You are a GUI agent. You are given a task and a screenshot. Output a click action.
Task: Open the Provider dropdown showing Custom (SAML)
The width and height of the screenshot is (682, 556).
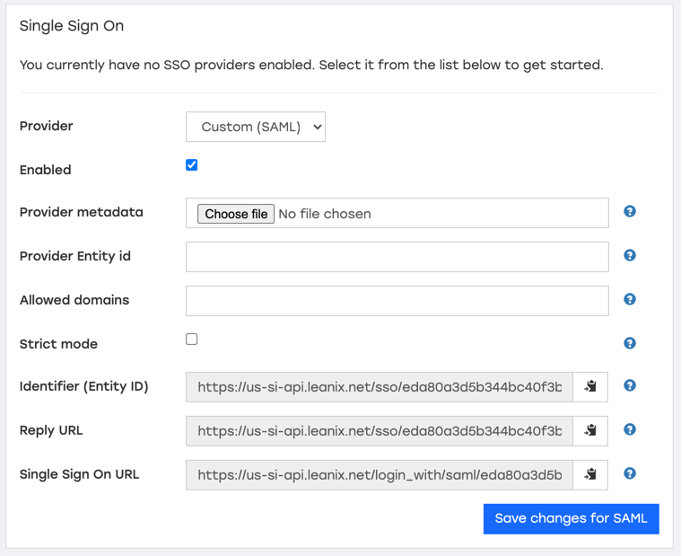256,127
